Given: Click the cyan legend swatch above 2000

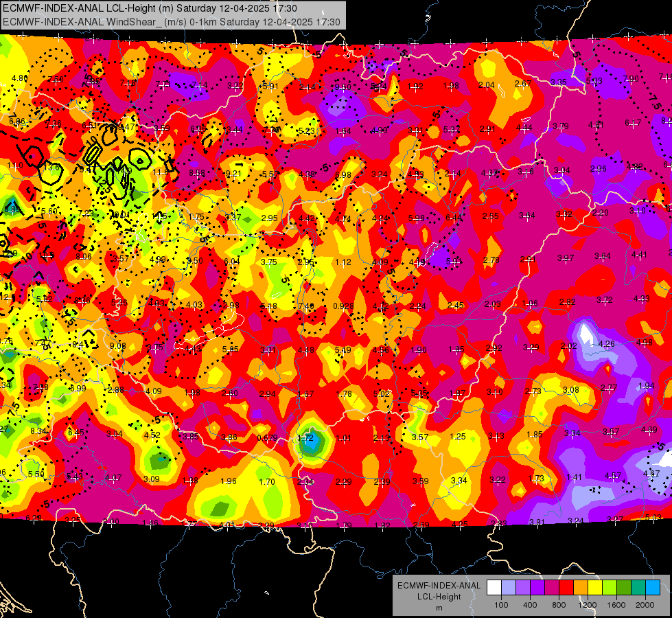Looking at the screenshot, I should 653,588.
